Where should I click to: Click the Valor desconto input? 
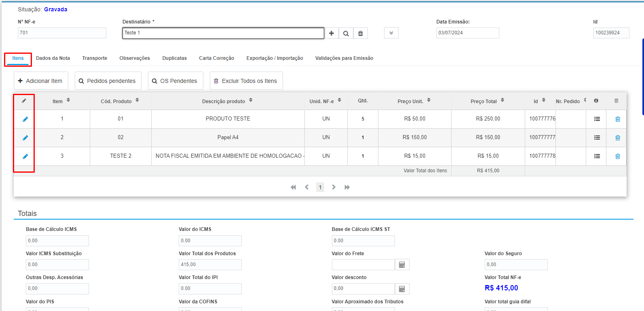tap(363, 289)
